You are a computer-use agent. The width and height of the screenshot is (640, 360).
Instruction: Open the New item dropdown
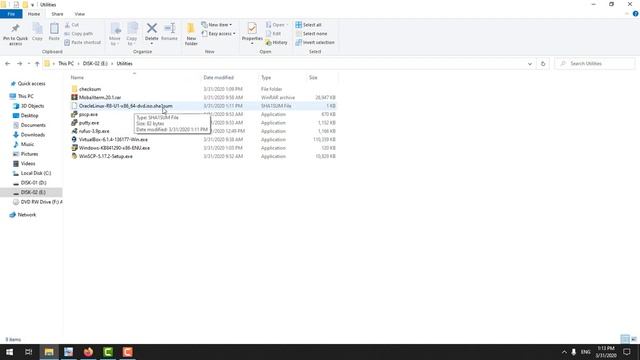pos(217,25)
